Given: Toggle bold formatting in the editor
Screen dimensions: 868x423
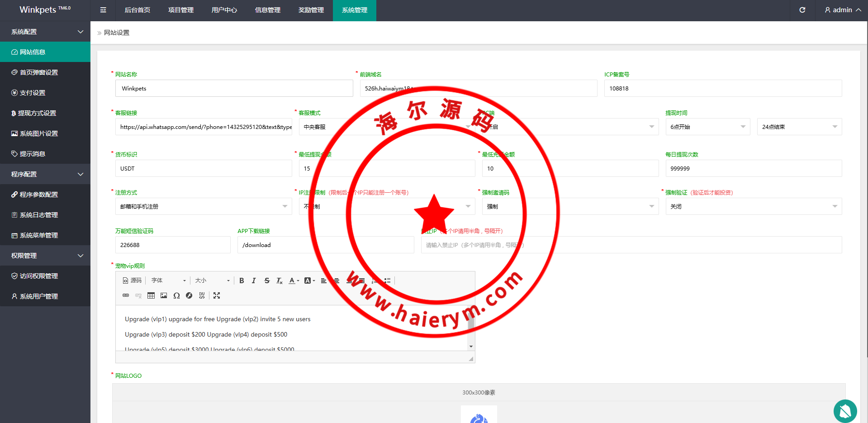Looking at the screenshot, I should pyautogui.click(x=242, y=280).
